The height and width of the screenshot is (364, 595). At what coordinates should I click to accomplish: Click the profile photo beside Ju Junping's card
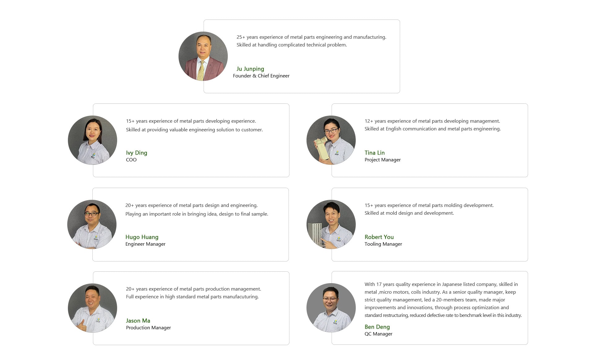point(203,56)
